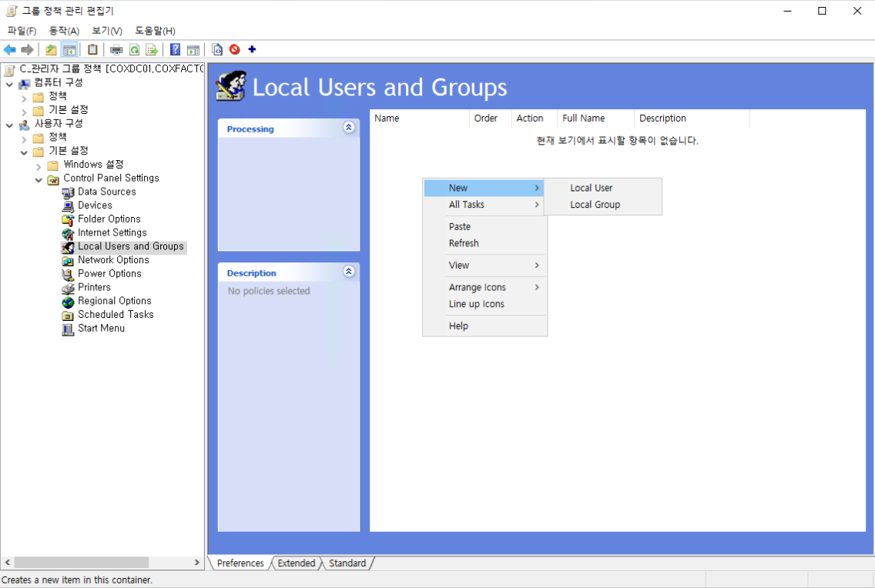Click the tree pane scroll-right arrow
The width and height of the screenshot is (875, 588).
coord(197,563)
